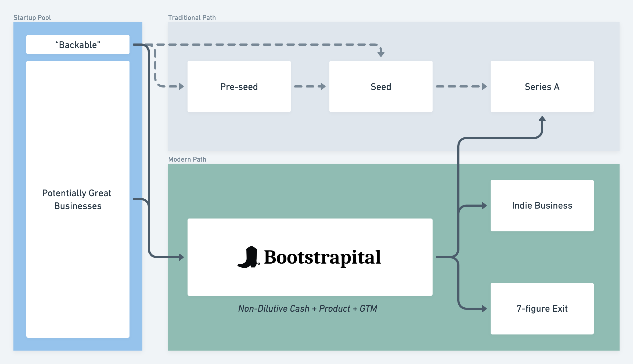Open the Bootstrapital logo box
The height and width of the screenshot is (364, 633).
coord(310,257)
